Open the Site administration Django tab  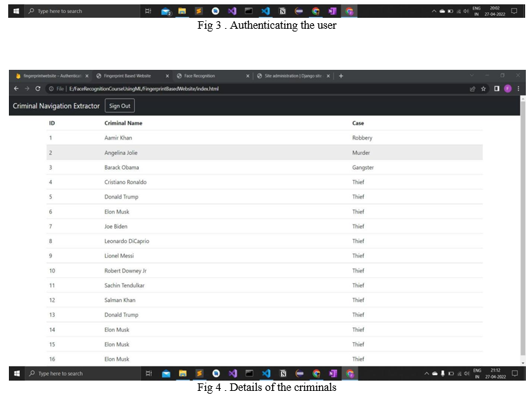click(x=293, y=76)
